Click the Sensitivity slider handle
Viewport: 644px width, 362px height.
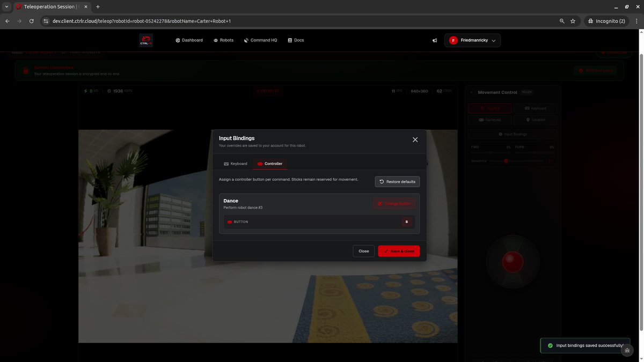[x=506, y=161]
